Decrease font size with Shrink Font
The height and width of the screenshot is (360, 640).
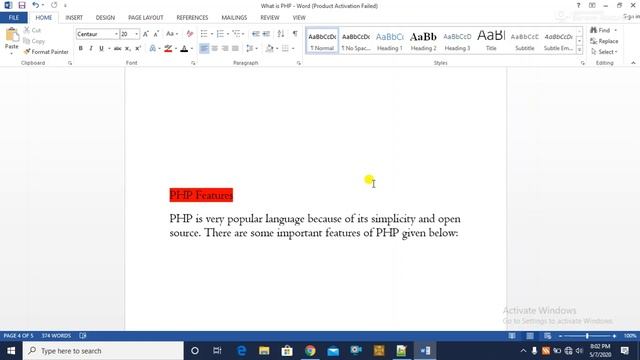[156, 34]
